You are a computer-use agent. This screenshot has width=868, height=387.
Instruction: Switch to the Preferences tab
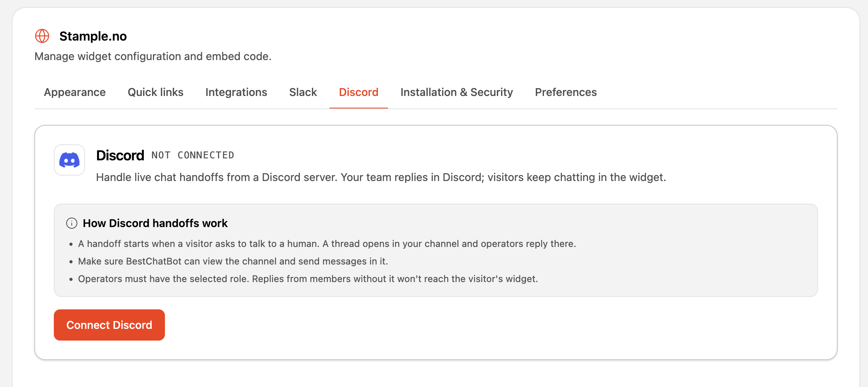(566, 92)
